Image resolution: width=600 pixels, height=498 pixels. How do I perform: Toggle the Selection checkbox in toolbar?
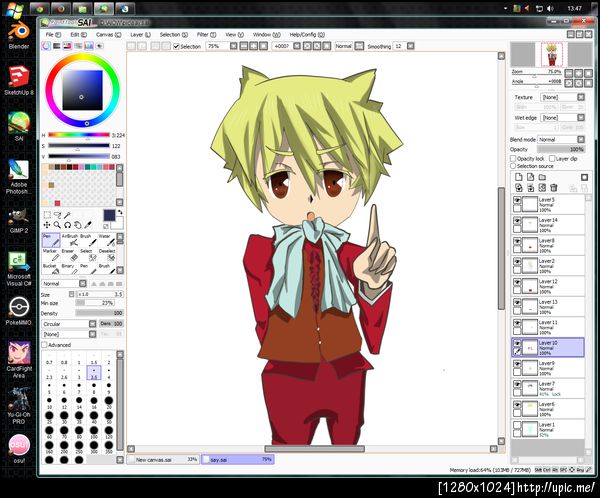click(x=176, y=46)
